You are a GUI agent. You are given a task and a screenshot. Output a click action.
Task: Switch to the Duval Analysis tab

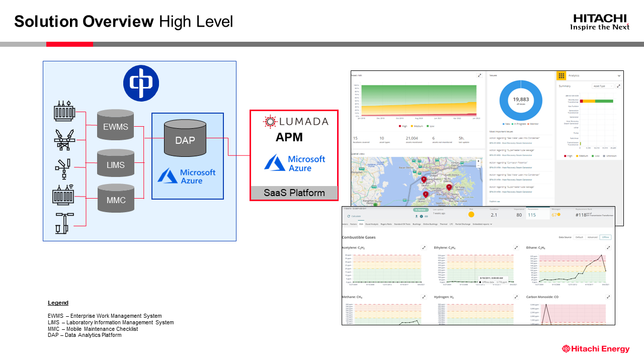pos(372,224)
